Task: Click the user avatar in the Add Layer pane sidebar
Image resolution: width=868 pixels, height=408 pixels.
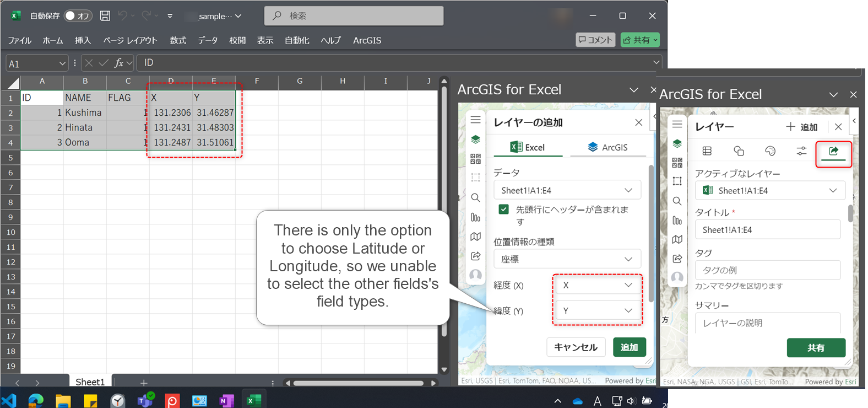Action: pos(476,275)
